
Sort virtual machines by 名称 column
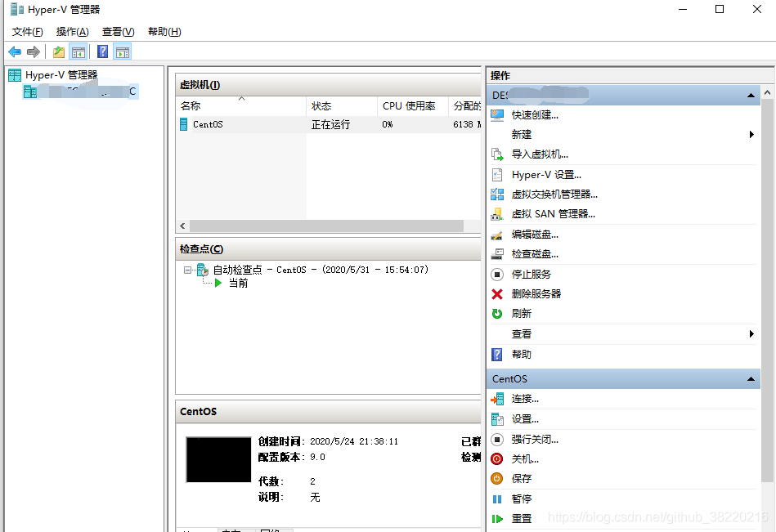pos(241,105)
